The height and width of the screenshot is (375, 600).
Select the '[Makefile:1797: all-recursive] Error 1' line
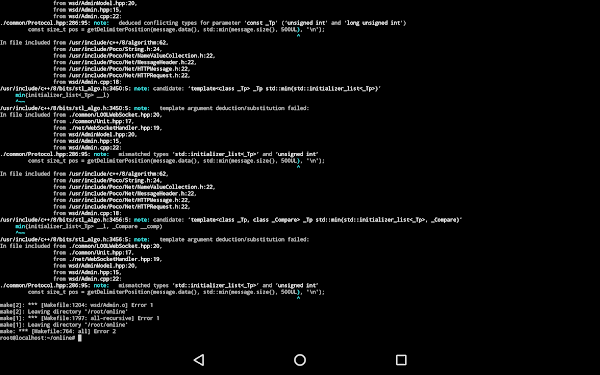tap(80, 318)
